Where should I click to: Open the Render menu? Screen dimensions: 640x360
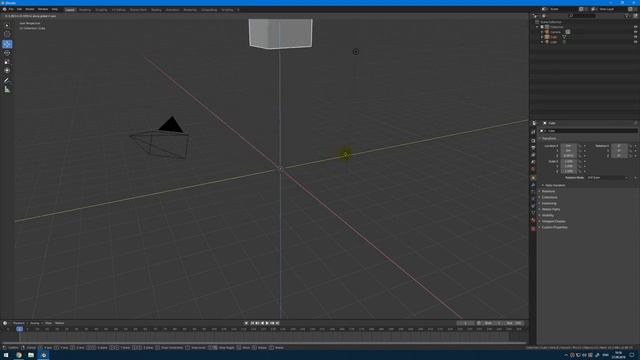[x=30, y=9]
